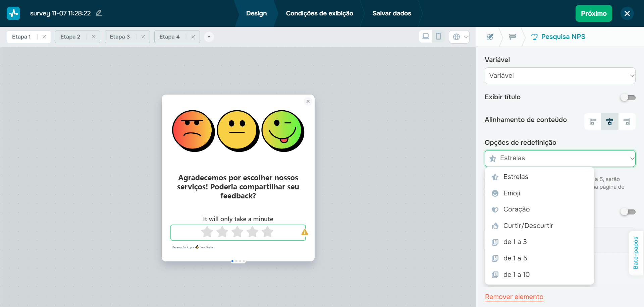Screen dimensions: 644x307
Task: Click the Pesquisa NPS breadcrumb
Action: pyautogui.click(x=558, y=37)
